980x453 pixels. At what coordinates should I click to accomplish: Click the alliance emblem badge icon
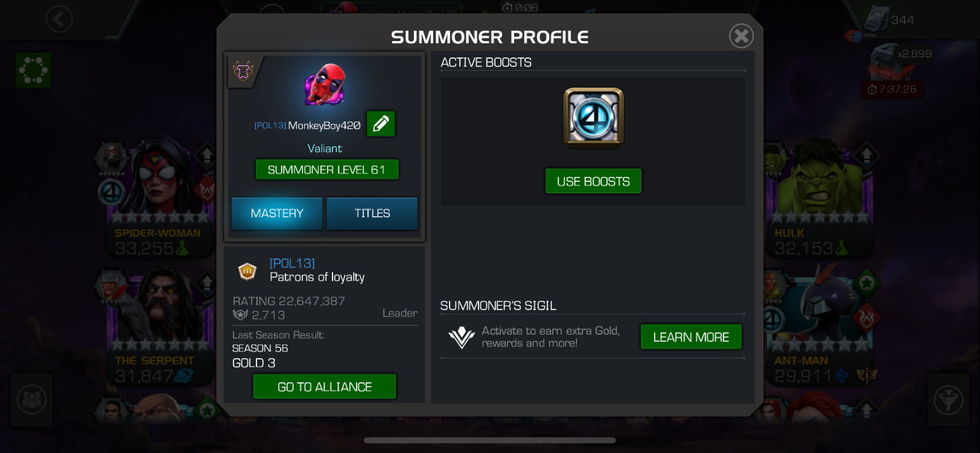click(x=247, y=272)
